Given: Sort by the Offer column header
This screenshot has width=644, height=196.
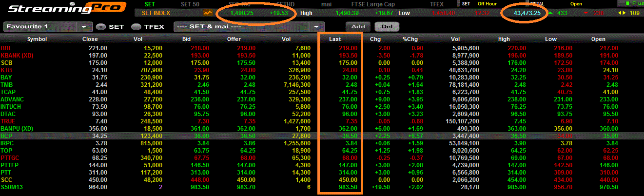Looking at the screenshot, I should tap(234, 39).
